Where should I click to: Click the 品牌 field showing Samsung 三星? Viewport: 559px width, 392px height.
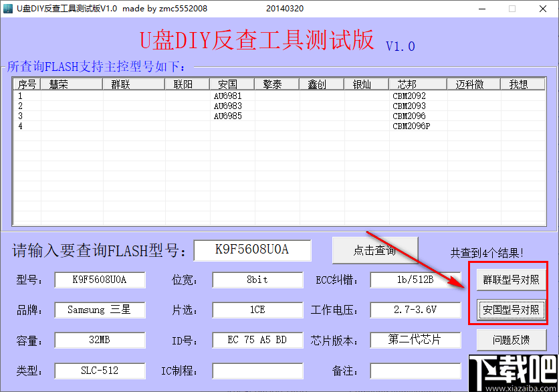99,310
